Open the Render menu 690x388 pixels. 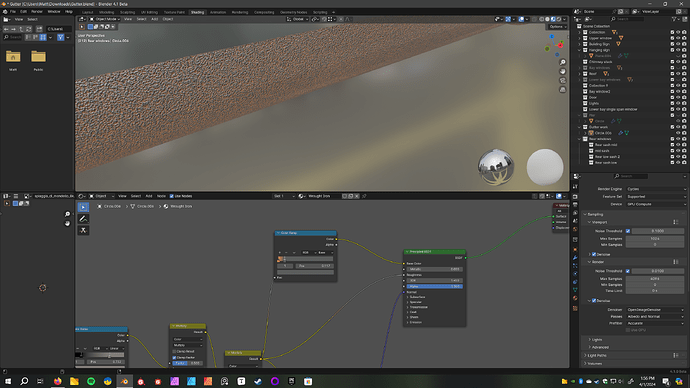[37, 11]
